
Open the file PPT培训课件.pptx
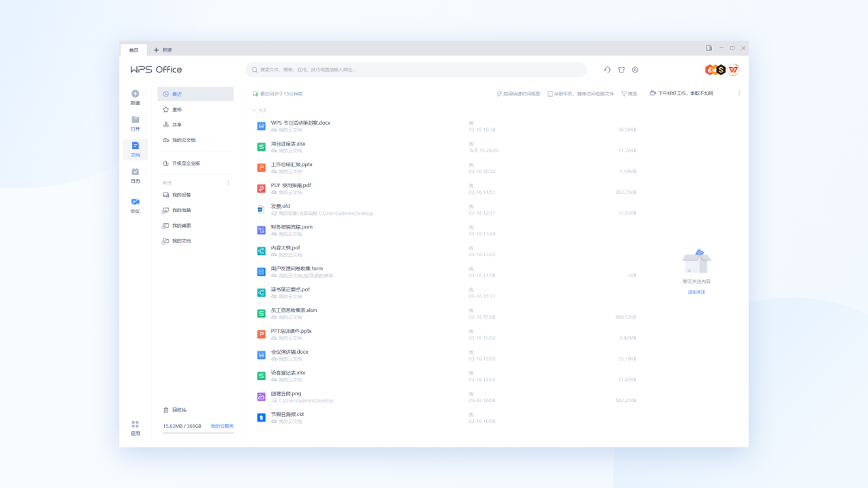click(x=291, y=331)
